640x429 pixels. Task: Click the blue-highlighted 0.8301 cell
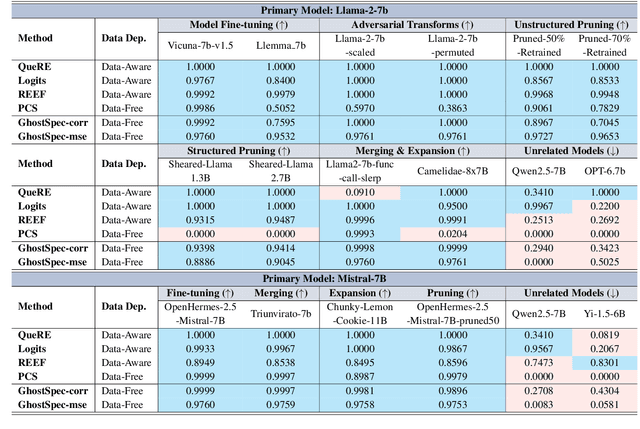point(609,362)
